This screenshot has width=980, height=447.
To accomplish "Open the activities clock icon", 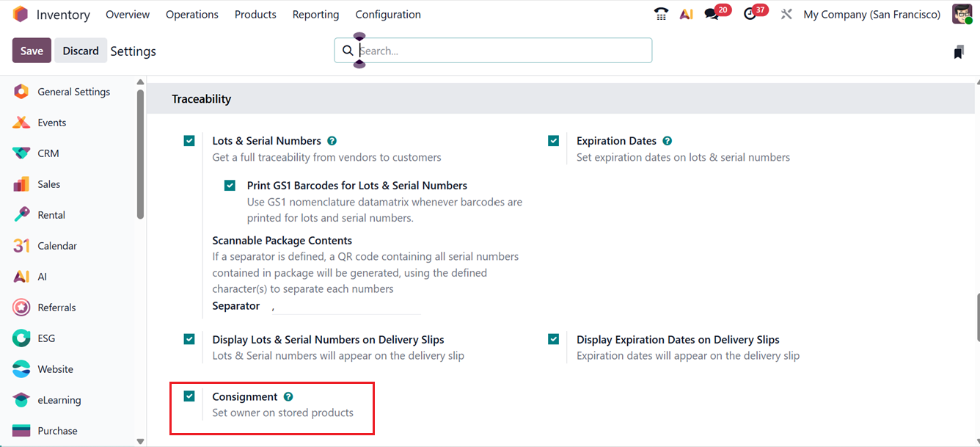I will 750,14.
